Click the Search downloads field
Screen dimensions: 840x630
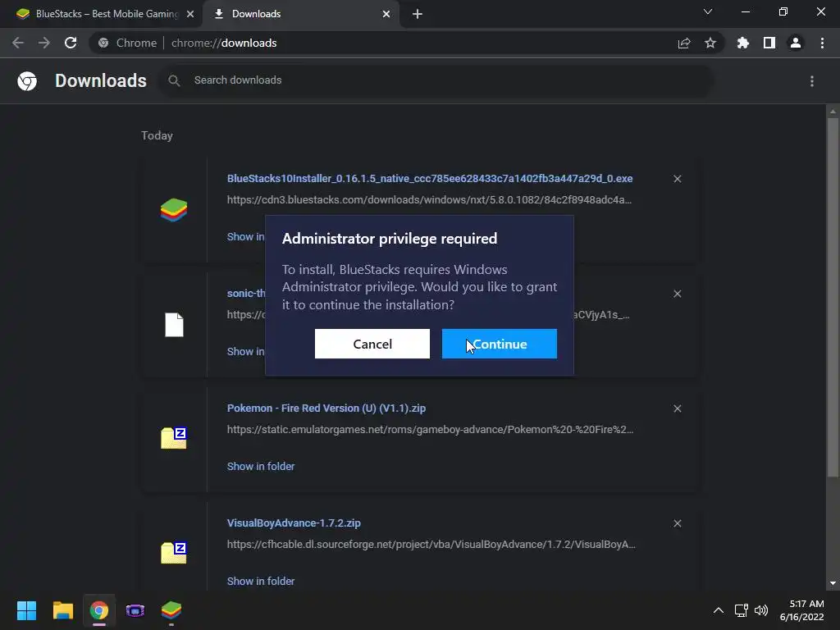(x=436, y=80)
